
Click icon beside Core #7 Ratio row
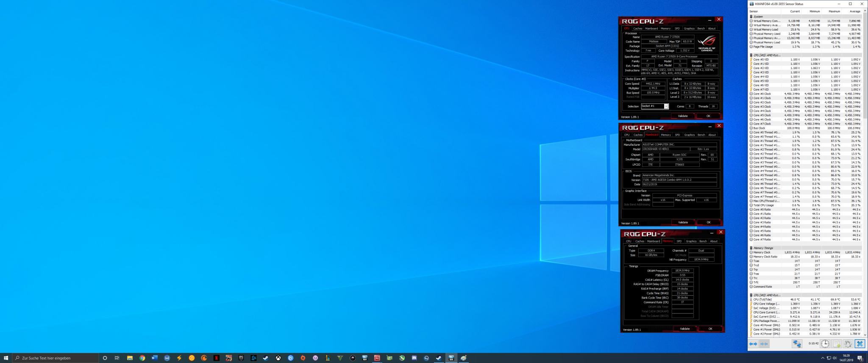[751, 240]
